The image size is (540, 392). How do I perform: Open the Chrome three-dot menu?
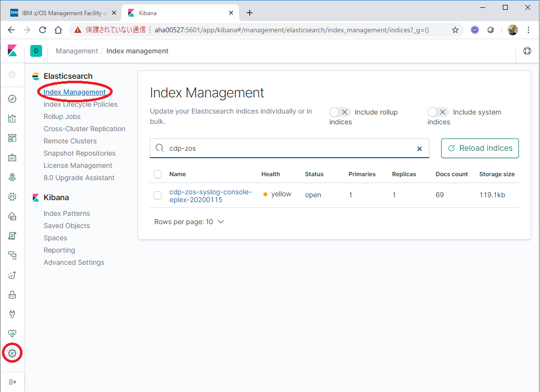click(x=528, y=30)
